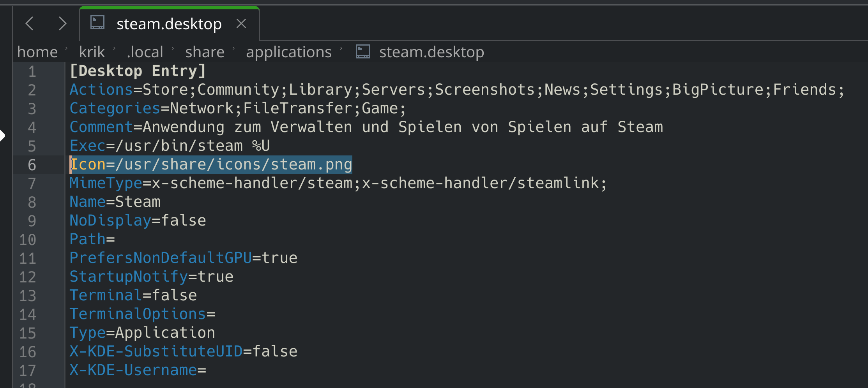
Task: Expand the chevron after .local breadcrumb
Action: coord(173,49)
